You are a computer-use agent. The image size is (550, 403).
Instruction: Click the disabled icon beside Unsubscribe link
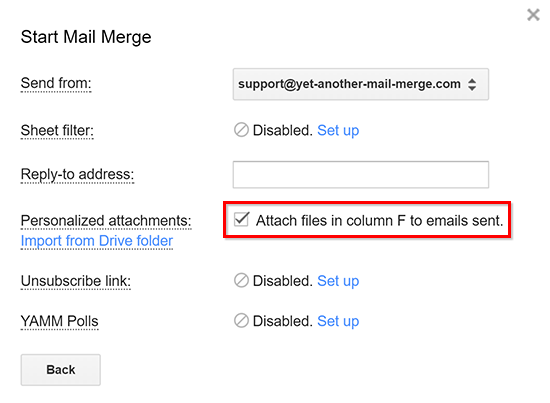click(241, 281)
